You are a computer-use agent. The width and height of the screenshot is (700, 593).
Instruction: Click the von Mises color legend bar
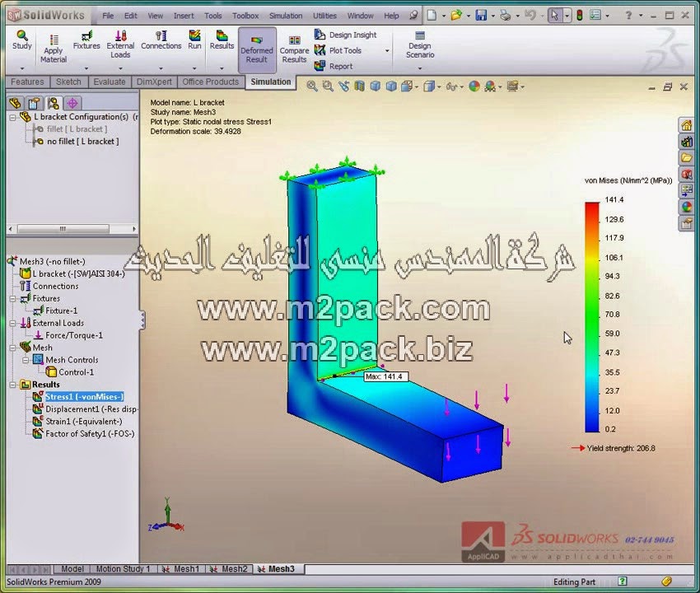(x=592, y=317)
